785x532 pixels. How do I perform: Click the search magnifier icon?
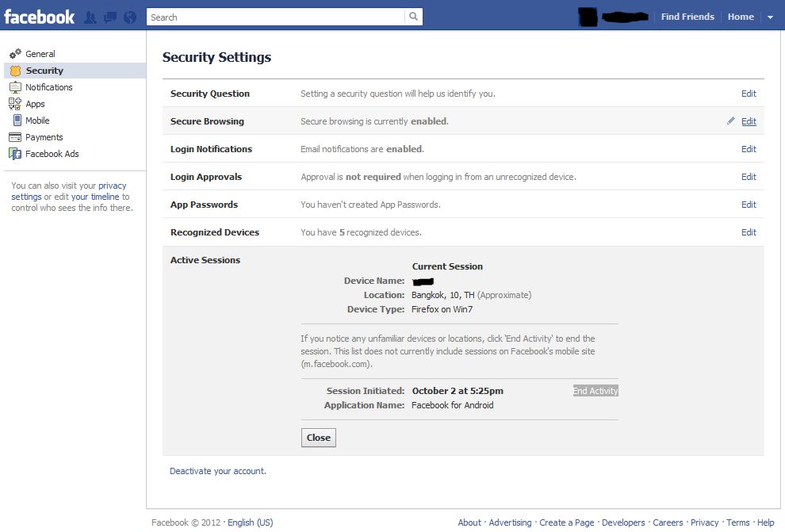click(x=414, y=16)
